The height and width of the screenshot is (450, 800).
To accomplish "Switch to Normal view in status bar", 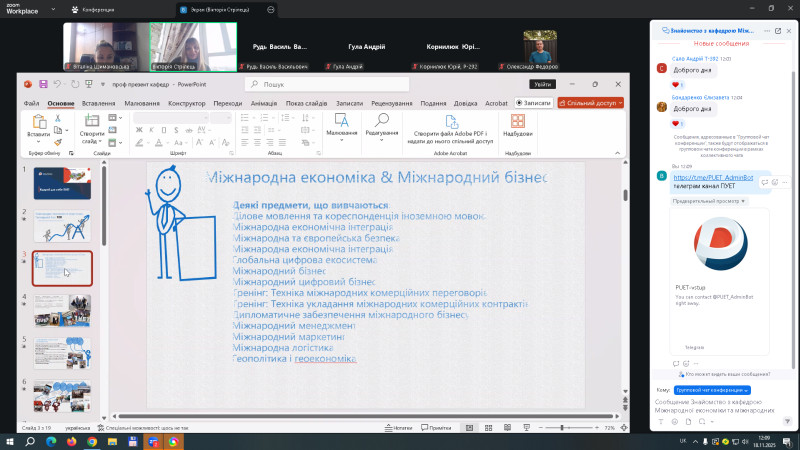I will 468,428.
